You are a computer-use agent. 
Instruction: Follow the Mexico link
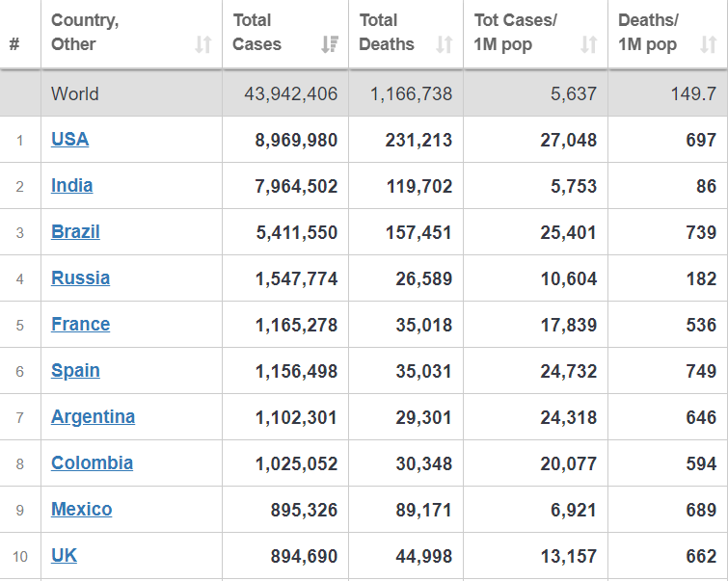point(81,510)
